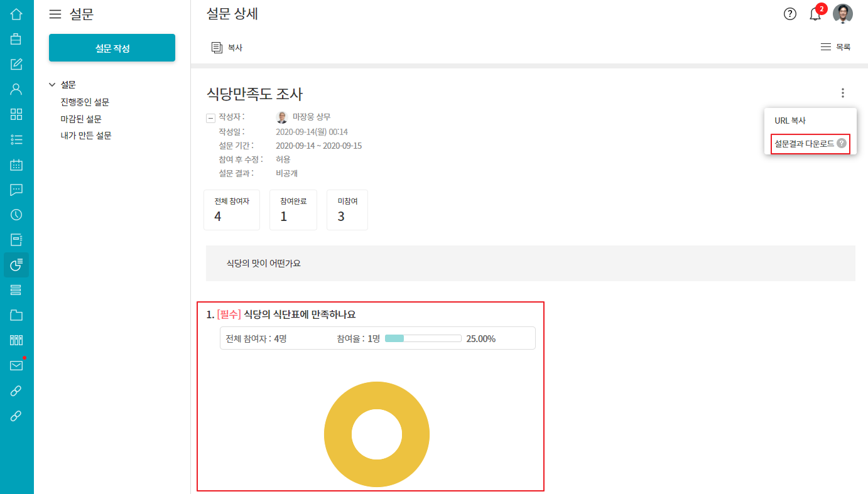Open the user profile avatar
Image resolution: width=868 pixels, height=494 pixels.
pos(843,14)
